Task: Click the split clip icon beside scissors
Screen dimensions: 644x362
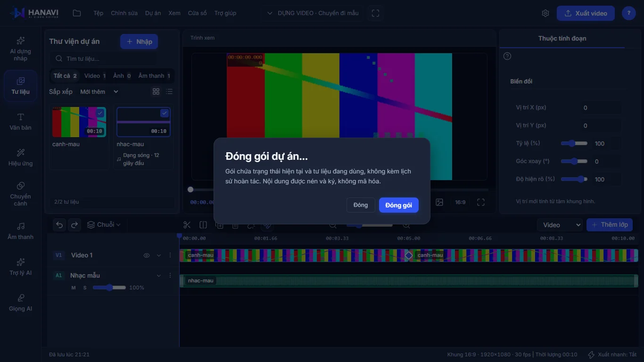Action: (203, 225)
